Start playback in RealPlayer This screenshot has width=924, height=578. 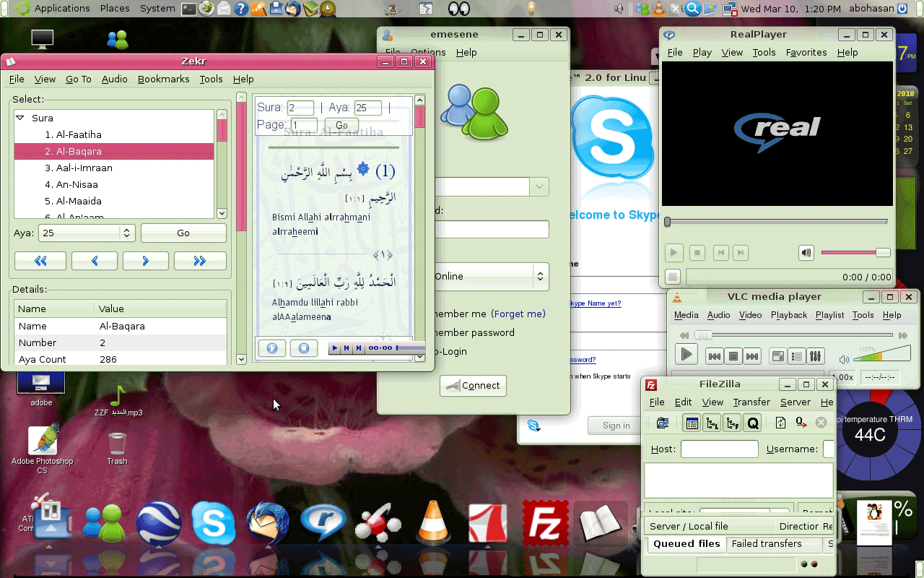pyautogui.click(x=674, y=253)
